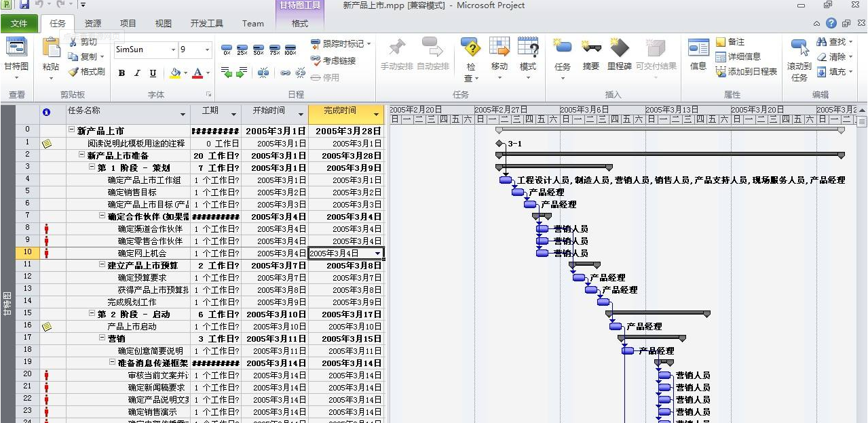Click the font color red A swatch
The image size is (868, 423).
coord(197,73)
